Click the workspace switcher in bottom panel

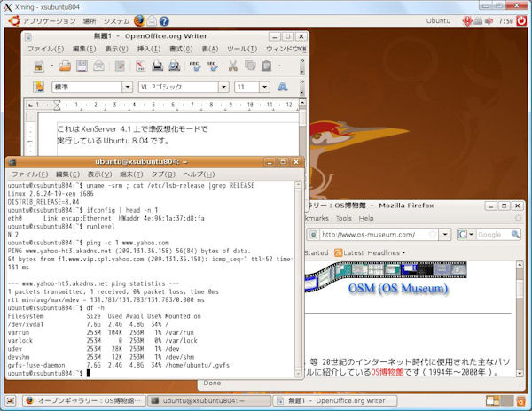tap(499, 401)
